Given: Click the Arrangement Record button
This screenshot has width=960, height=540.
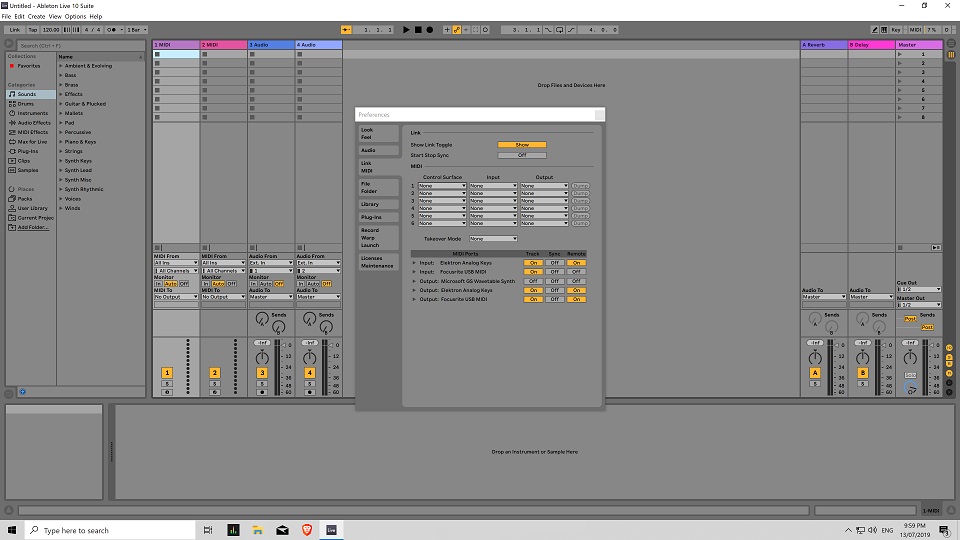Looking at the screenshot, I should 430,29.
